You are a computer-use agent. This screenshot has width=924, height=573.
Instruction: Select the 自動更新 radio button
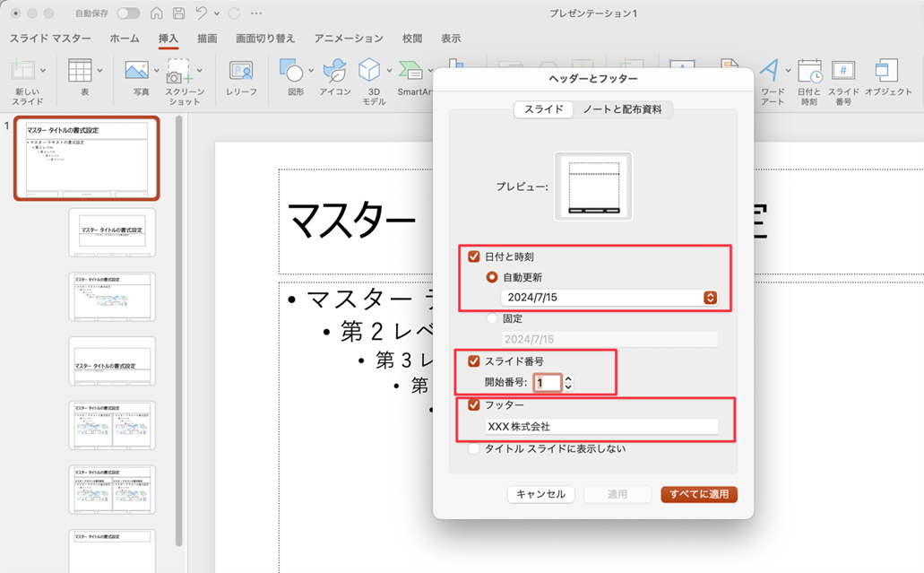tap(491, 277)
